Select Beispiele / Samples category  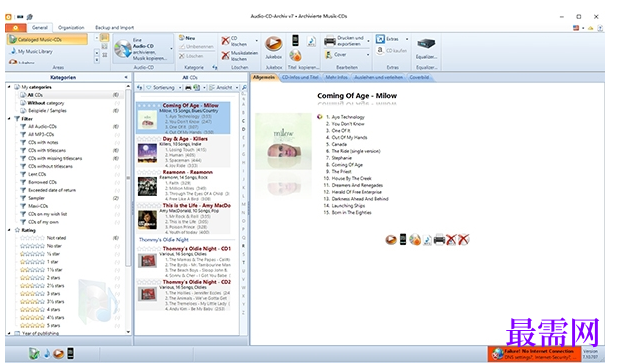(47, 111)
